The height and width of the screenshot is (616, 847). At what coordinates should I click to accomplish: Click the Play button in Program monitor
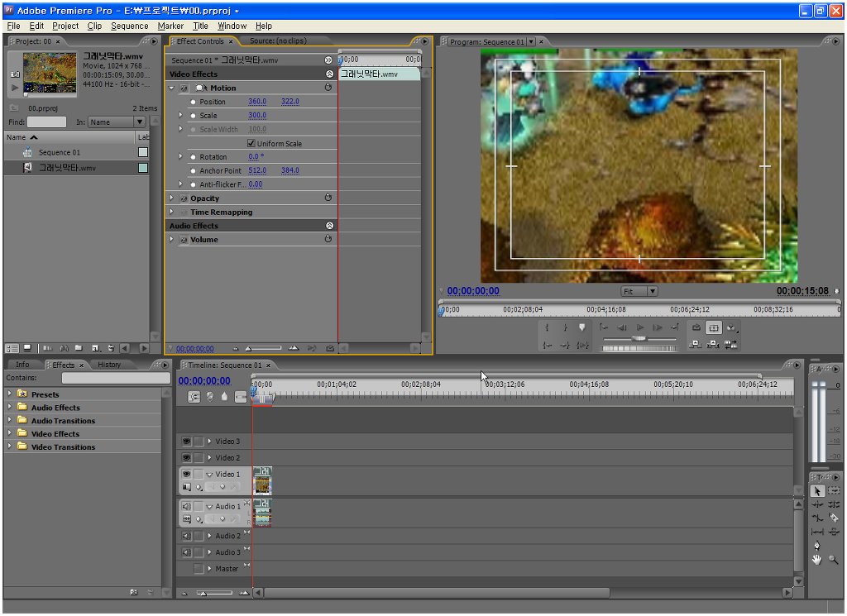[x=640, y=327]
